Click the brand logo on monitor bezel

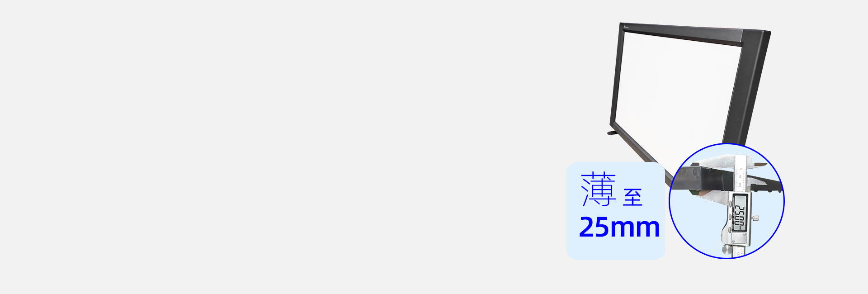[626, 28]
